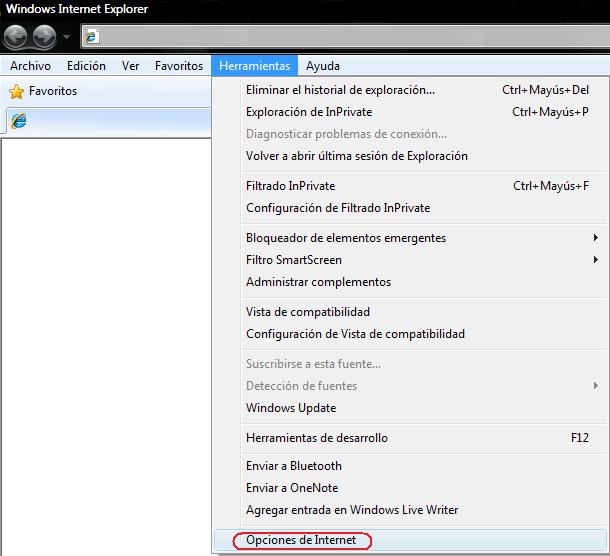This screenshot has height=556, width=610.
Task: Open the recent pages dropdown arrow
Action: 66,37
